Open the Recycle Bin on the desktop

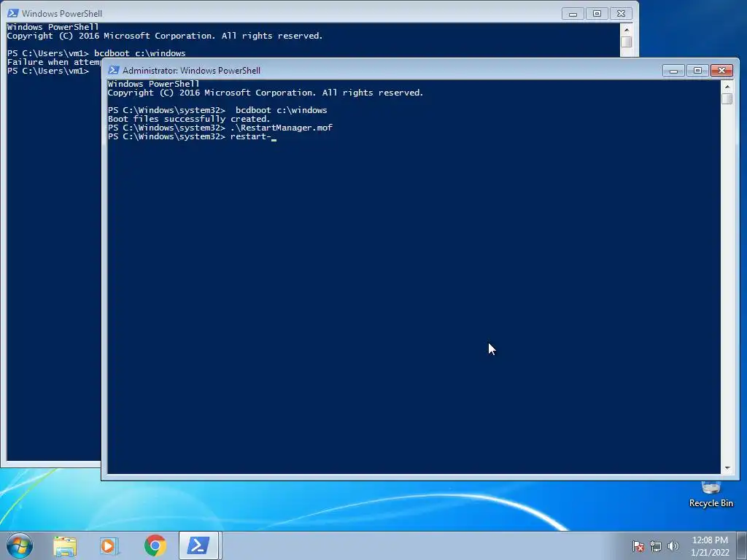coord(711,495)
